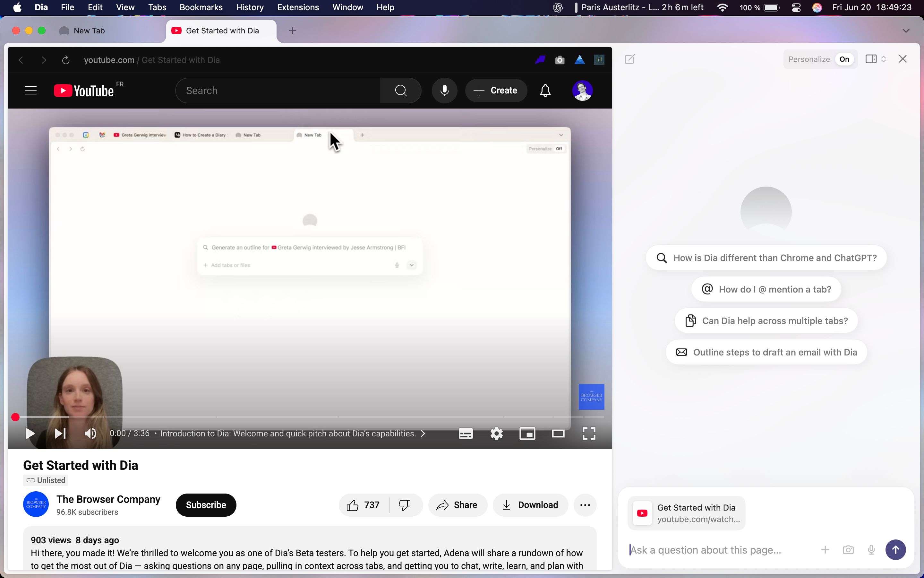Viewport: 924px width, 578px height.
Task: Seek using the video progress bar
Action: pos(310,417)
